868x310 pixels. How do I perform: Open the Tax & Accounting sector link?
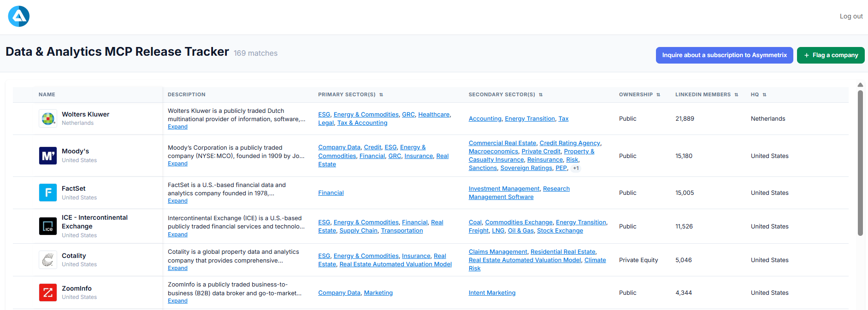[x=362, y=123]
